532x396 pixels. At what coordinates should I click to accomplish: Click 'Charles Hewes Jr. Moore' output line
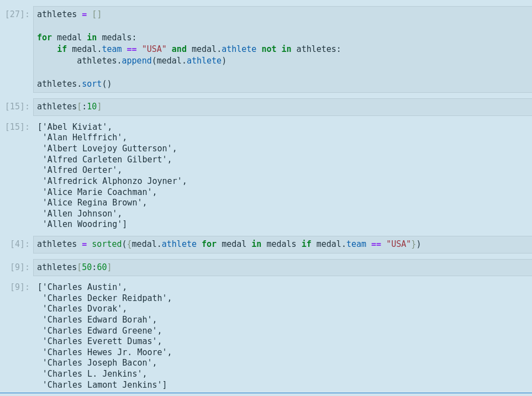pos(107,352)
